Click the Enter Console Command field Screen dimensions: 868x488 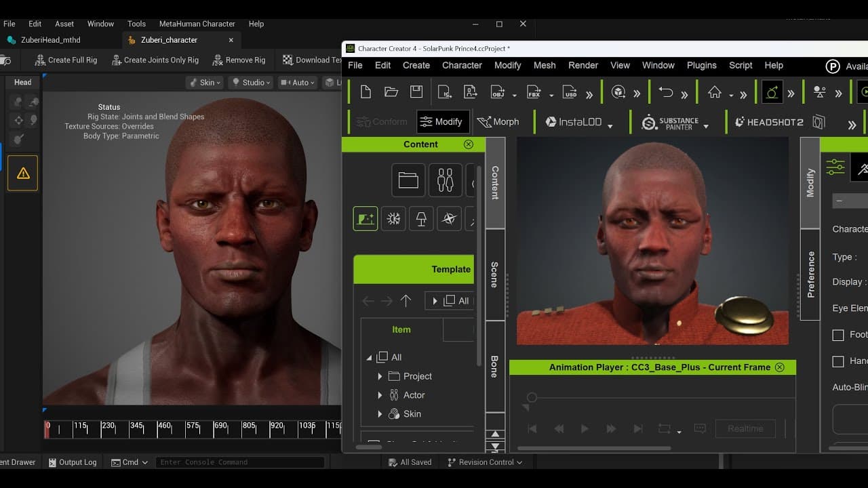click(x=239, y=462)
